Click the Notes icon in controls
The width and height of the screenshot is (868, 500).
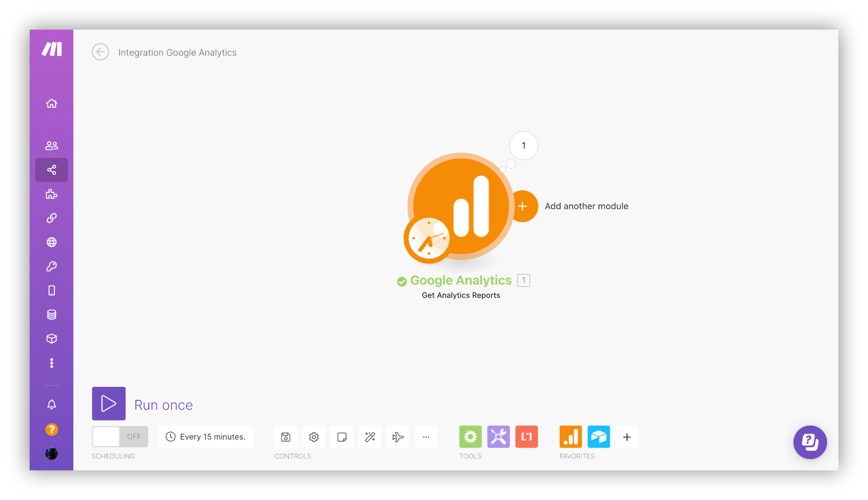pos(342,437)
